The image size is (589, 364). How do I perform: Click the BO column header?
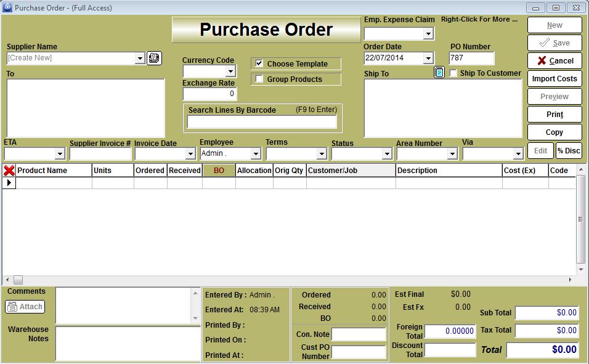[219, 171]
